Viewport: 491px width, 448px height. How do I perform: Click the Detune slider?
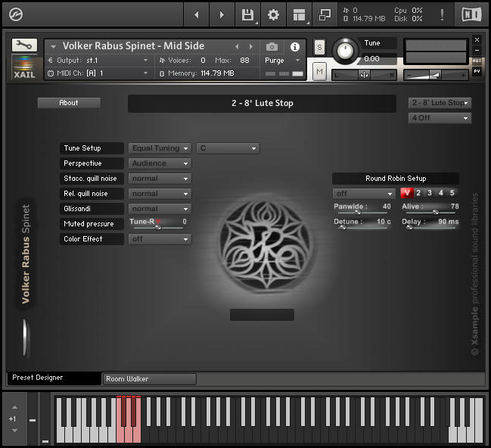[x=362, y=228]
